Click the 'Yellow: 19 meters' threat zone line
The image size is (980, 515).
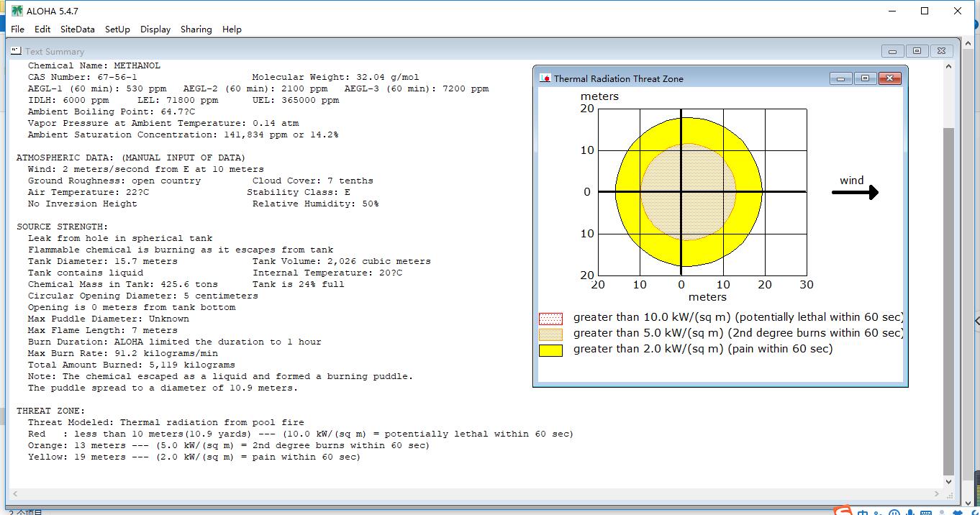point(194,457)
